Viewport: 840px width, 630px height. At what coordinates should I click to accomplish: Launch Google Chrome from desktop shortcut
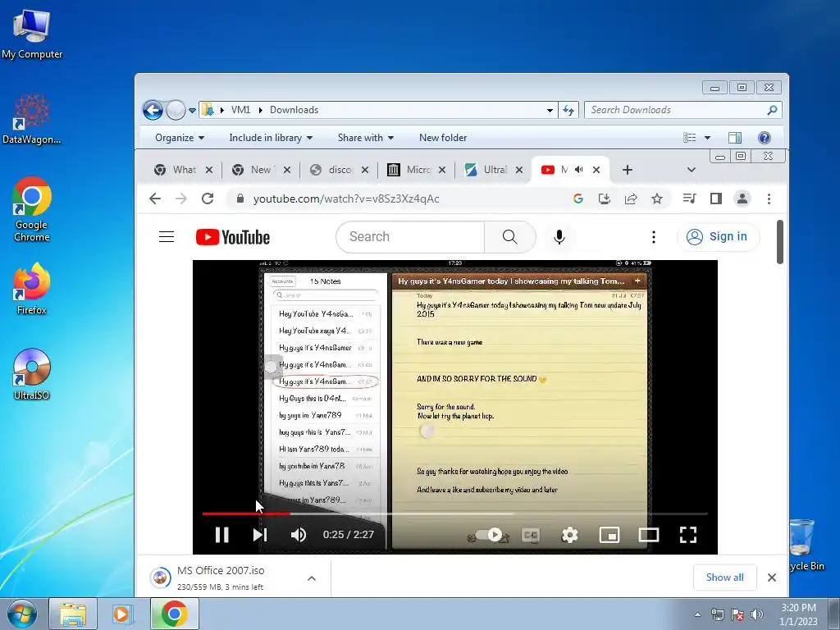coord(32,209)
